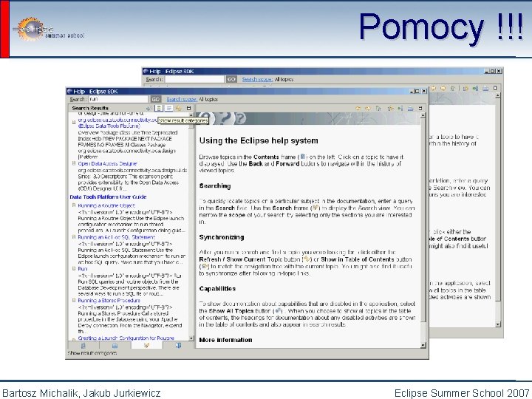The height and width of the screenshot is (399, 532).
Task: Open 'Running a Stored Procedure' search result
Action: pos(109,301)
